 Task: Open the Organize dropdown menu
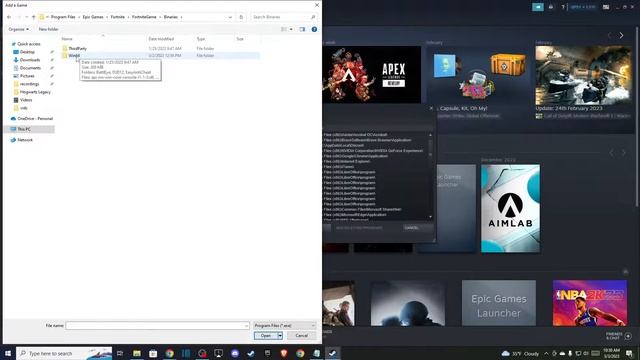pos(18,29)
